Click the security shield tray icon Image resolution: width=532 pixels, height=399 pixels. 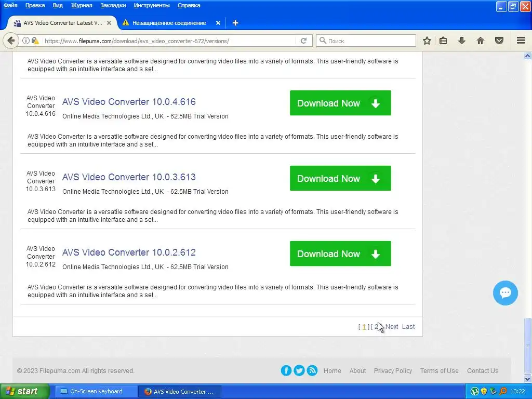(x=484, y=391)
